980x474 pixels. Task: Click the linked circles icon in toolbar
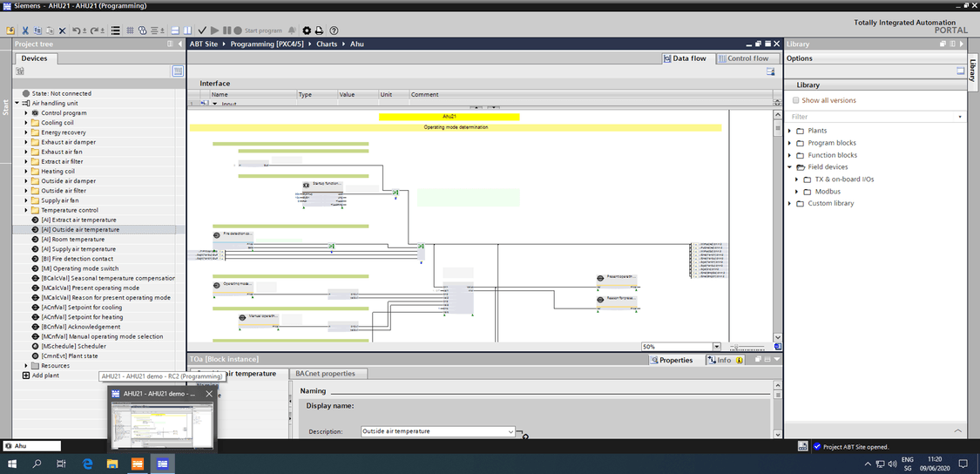point(142,30)
